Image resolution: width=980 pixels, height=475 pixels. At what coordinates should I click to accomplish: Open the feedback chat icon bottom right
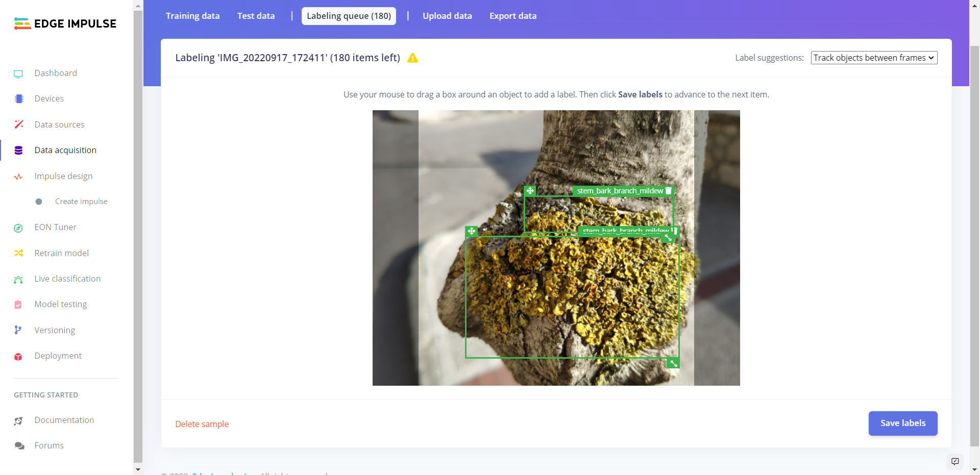[x=955, y=461]
